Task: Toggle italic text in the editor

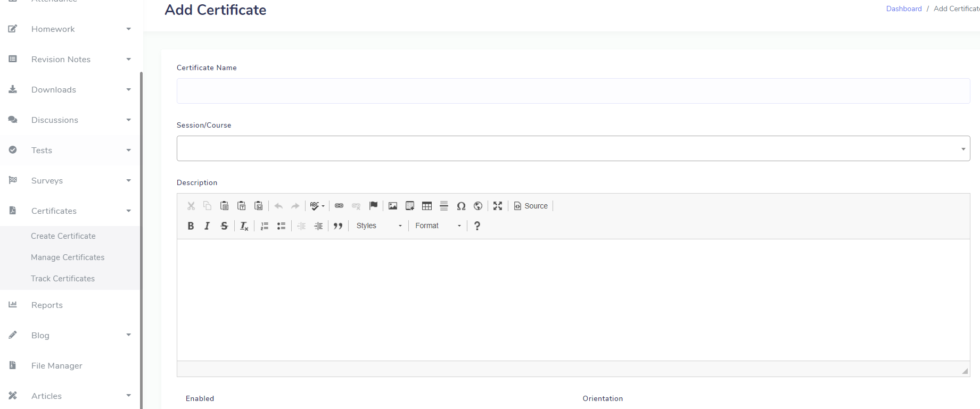Action: pos(207,226)
